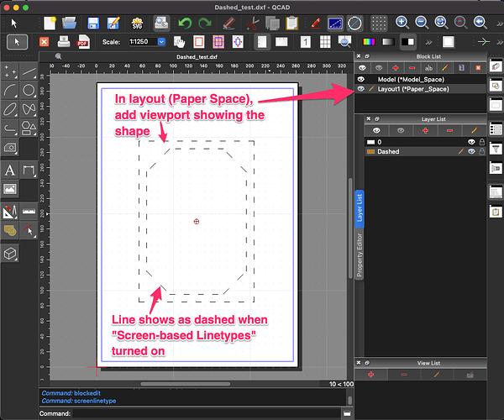Toggle full color mode in print preview
This screenshot has height=420, width=504.
pyautogui.click(x=369, y=42)
